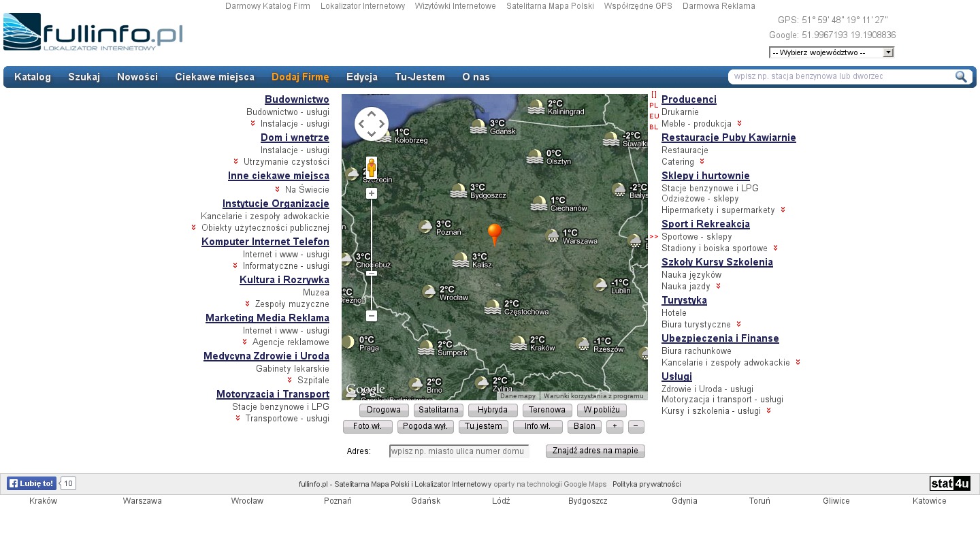Viewport: 980px width, 533px height.
Task: Open the Dodaj Firmę menu item
Action: coord(300,77)
